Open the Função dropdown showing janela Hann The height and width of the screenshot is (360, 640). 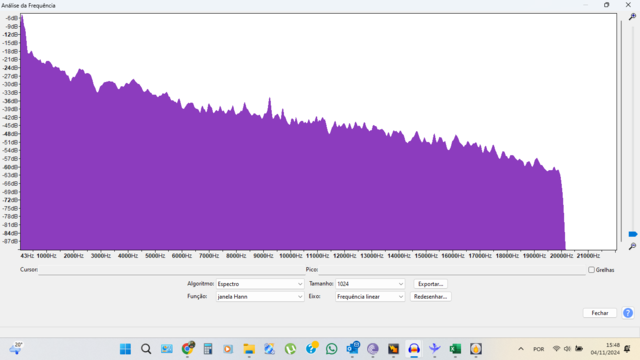(260, 297)
